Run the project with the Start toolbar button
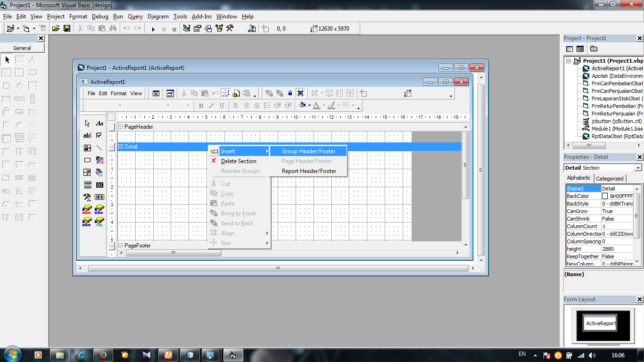The width and height of the screenshot is (644, 362). click(x=153, y=28)
